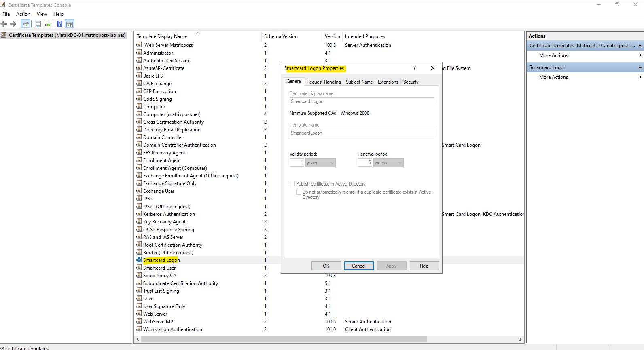Click the Kerberos Authentication template icon
Screen dimensions: 644x350
139,214
